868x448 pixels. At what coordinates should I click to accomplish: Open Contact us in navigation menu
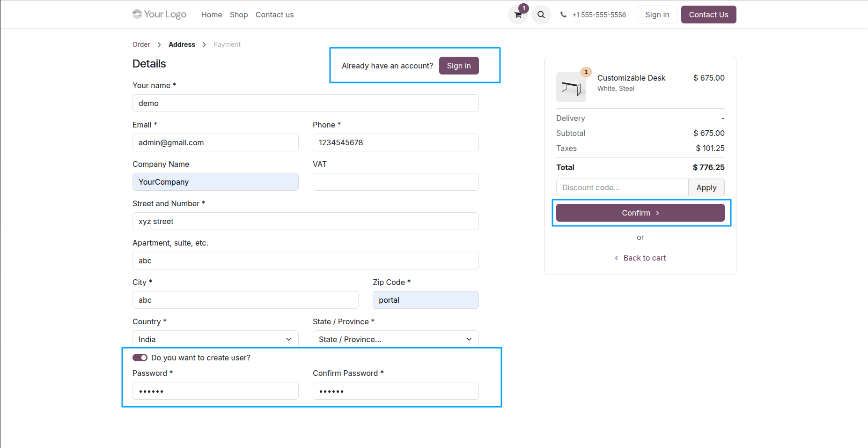coord(275,15)
